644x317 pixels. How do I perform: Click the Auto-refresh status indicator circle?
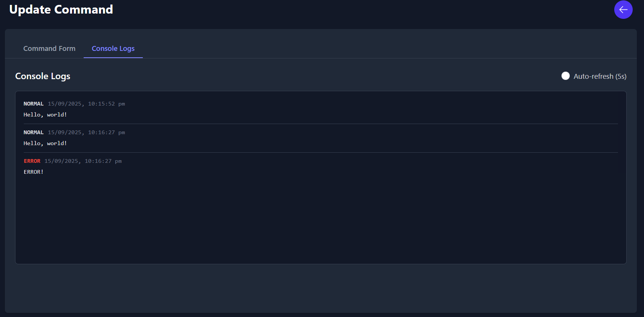pos(565,76)
